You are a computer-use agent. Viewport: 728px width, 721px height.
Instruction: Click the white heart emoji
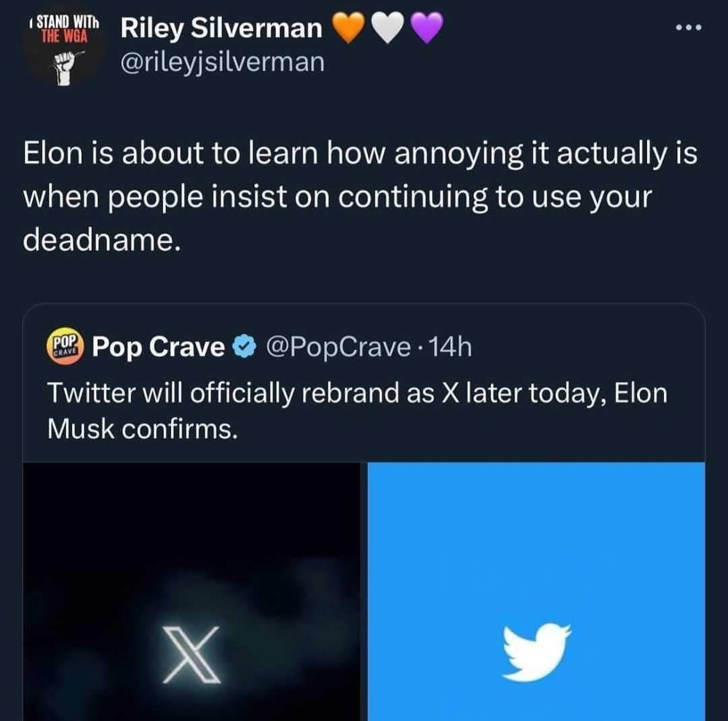click(387, 28)
